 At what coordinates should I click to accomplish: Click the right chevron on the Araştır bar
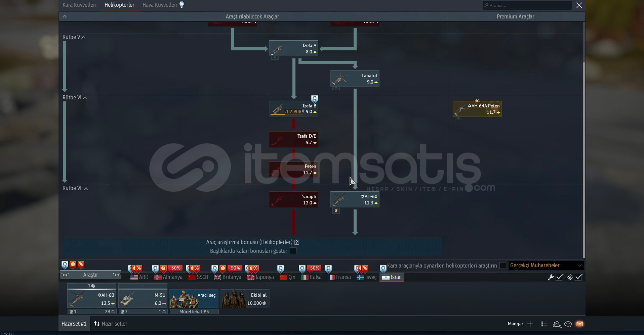pyautogui.click(x=117, y=275)
